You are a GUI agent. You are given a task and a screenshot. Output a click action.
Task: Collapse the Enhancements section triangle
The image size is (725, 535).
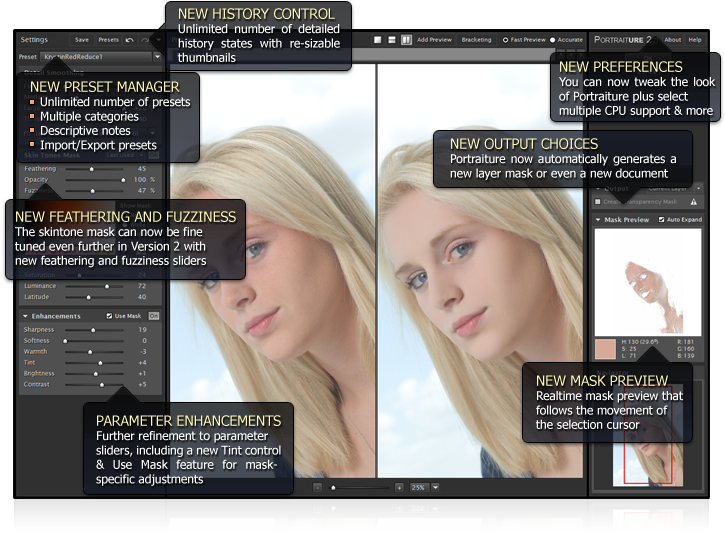tap(25, 316)
